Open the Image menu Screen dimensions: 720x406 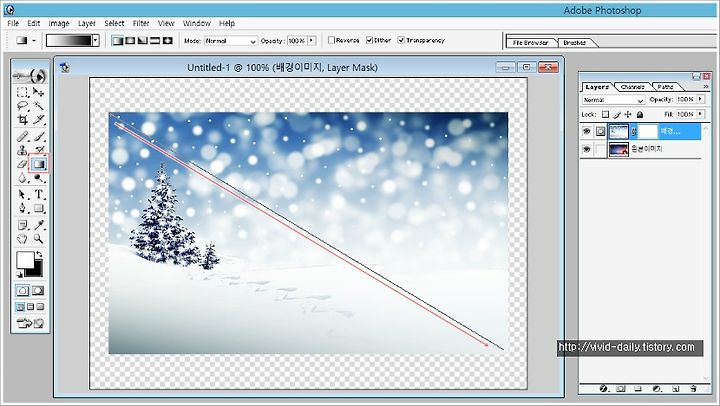pos(59,23)
